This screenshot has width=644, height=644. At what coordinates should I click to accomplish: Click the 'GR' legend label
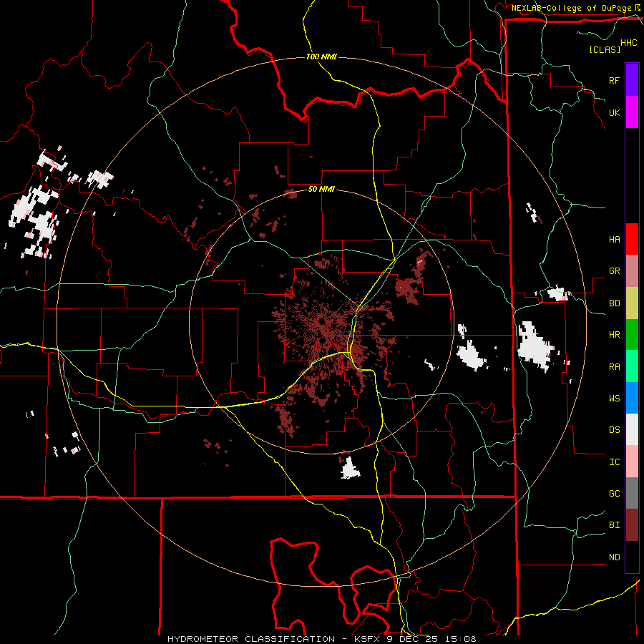615,271
